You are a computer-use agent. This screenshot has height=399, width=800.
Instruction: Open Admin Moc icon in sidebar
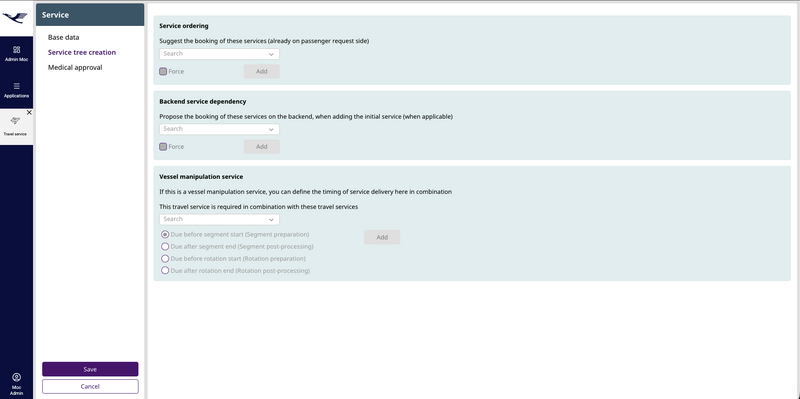(16, 49)
